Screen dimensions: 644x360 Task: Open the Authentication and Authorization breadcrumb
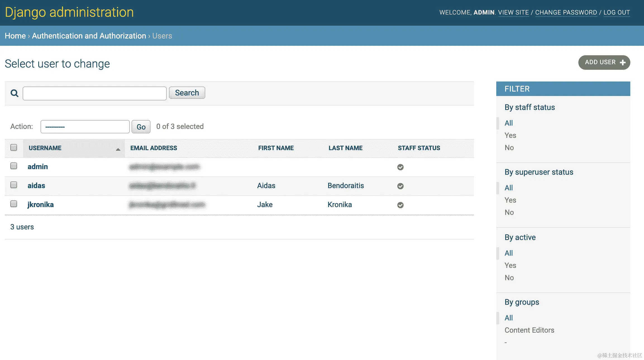[89, 36]
